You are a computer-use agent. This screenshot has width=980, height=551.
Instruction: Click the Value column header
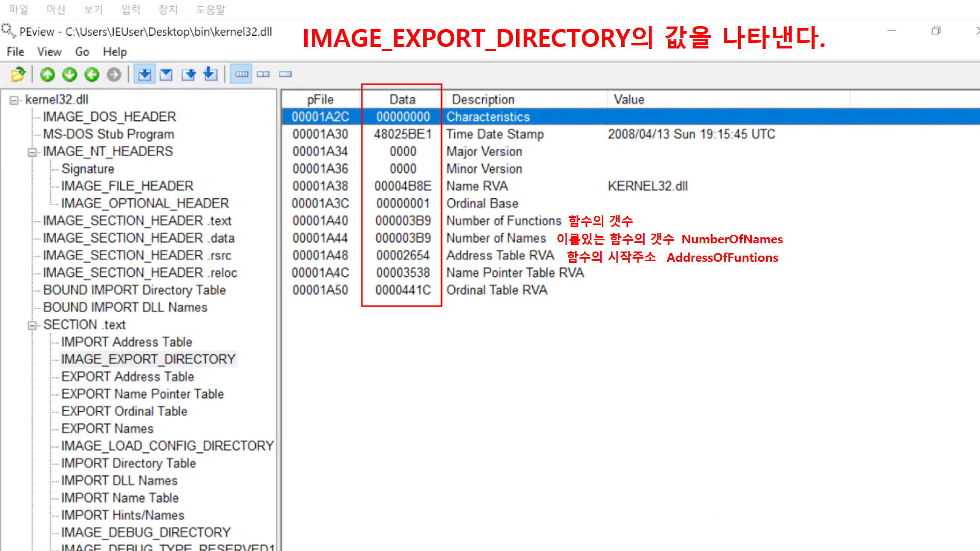tap(729, 99)
